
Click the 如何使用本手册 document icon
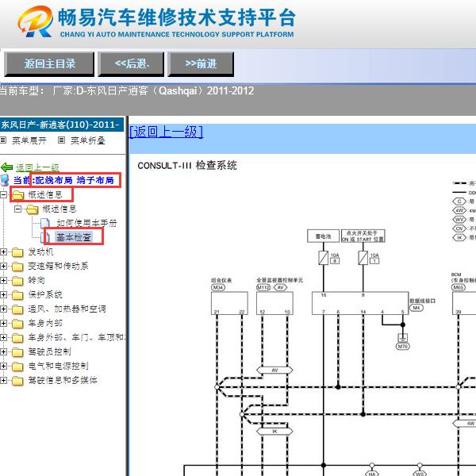[45, 224]
